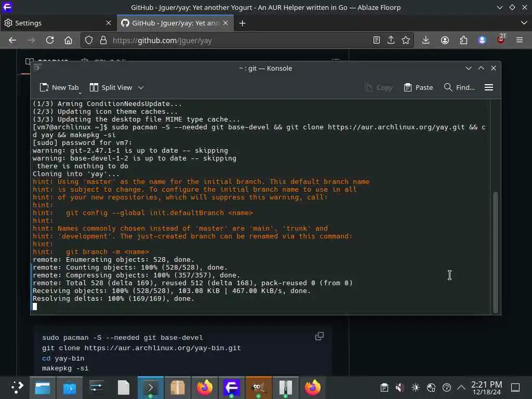Toggle reader view icon
The width and height of the screenshot is (532, 399).
point(377,41)
